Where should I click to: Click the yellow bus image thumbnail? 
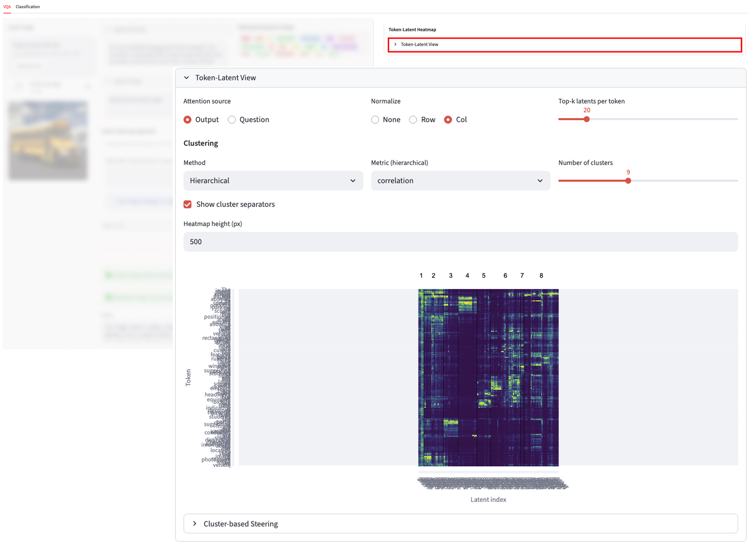pos(48,140)
